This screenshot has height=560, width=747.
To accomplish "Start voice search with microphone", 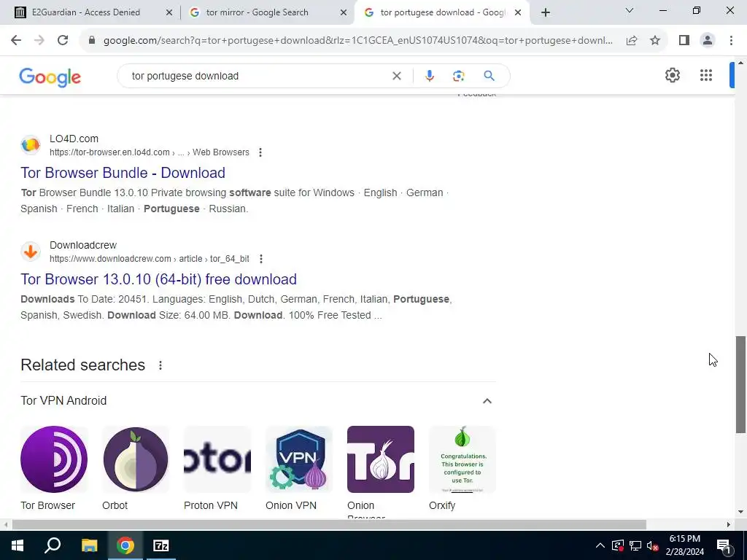I will point(429,76).
